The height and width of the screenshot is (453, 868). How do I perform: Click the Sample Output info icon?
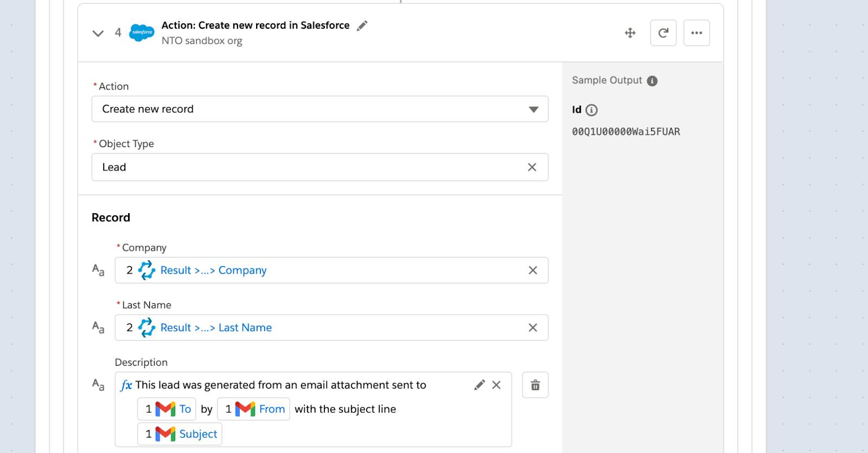pos(653,81)
